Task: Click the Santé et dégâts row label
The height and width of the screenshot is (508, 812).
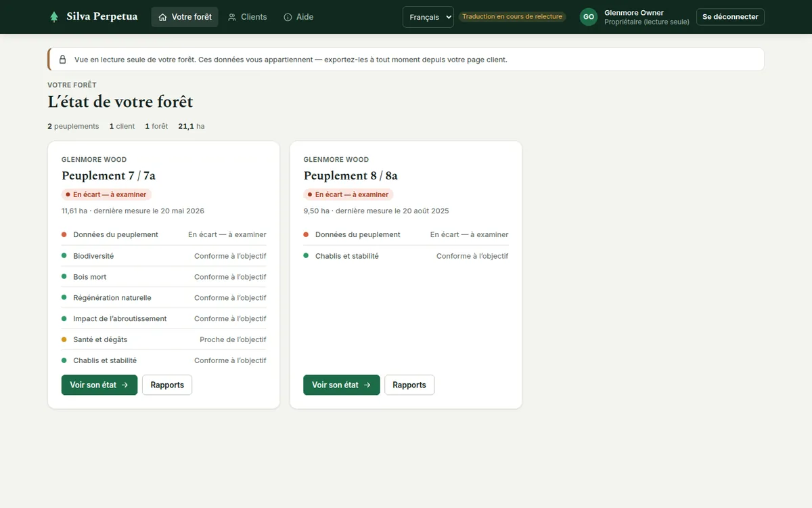Action: tap(100, 340)
